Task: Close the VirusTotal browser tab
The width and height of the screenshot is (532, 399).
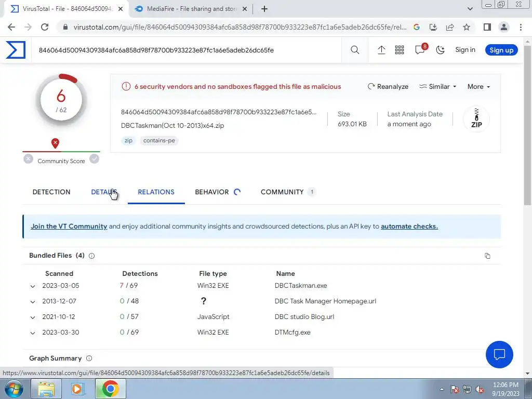Action: tap(121, 9)
